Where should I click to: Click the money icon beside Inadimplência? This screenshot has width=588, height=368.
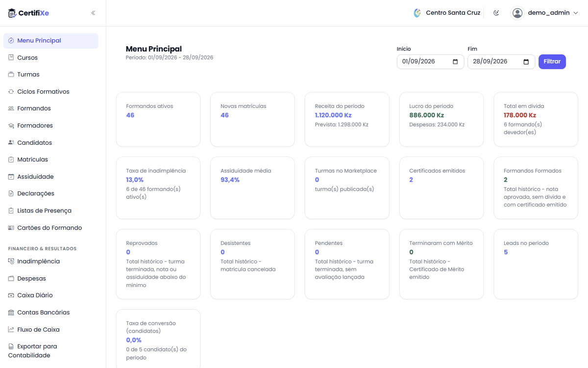coord(11,262)
